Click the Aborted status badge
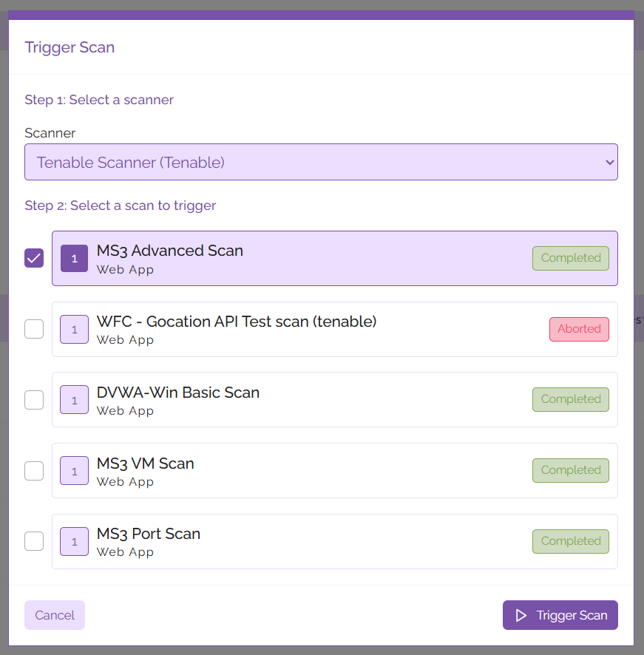644x655 pixels. pos(579,329)
